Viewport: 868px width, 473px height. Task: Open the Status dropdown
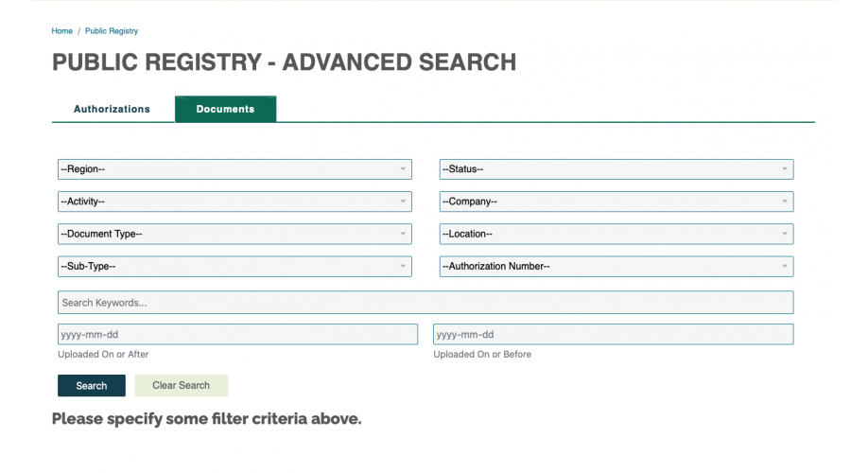pos(616,169)
